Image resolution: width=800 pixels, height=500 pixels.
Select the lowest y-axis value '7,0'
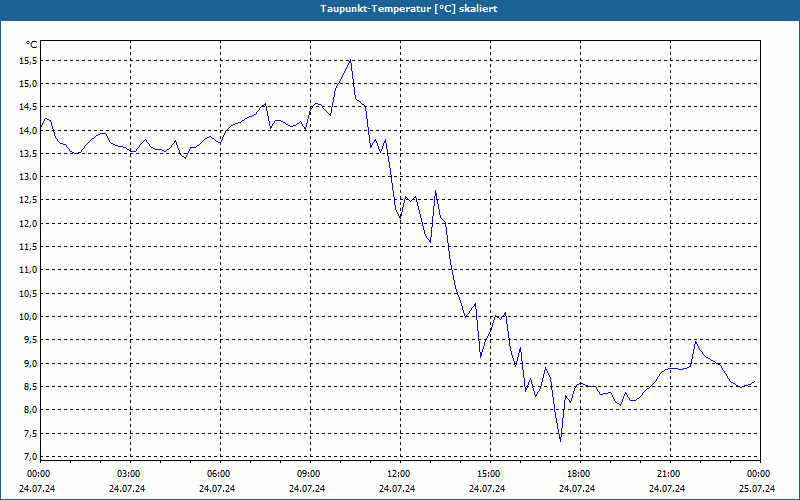click(31, 456)
